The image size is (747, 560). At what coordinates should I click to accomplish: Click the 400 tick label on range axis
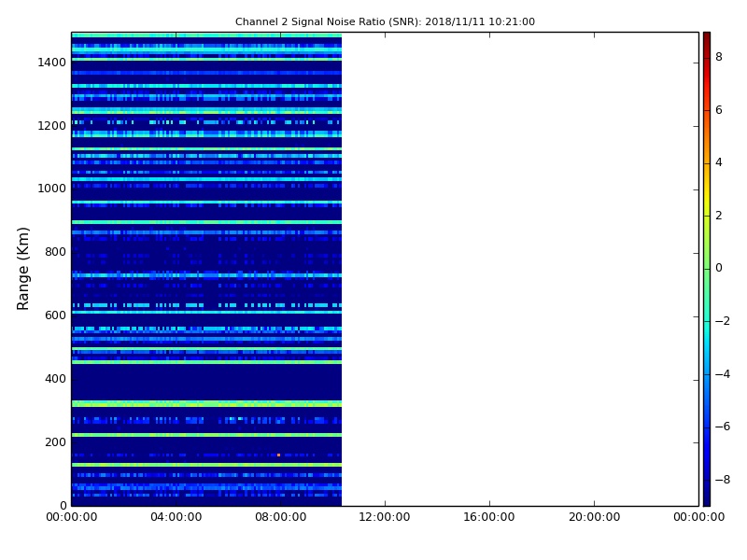pos(55,379)
